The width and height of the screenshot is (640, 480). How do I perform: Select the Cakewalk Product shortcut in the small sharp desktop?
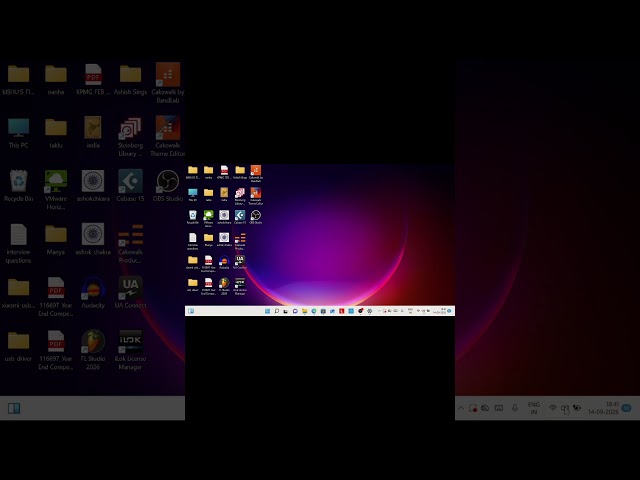pos(240,241)
